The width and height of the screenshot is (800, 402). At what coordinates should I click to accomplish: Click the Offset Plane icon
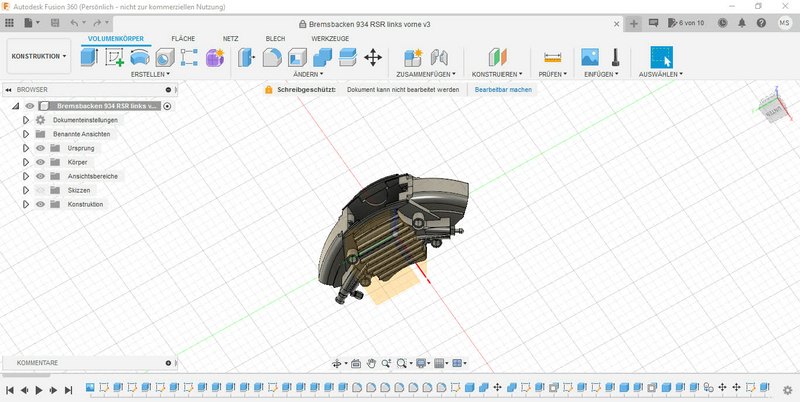point(497,57)
